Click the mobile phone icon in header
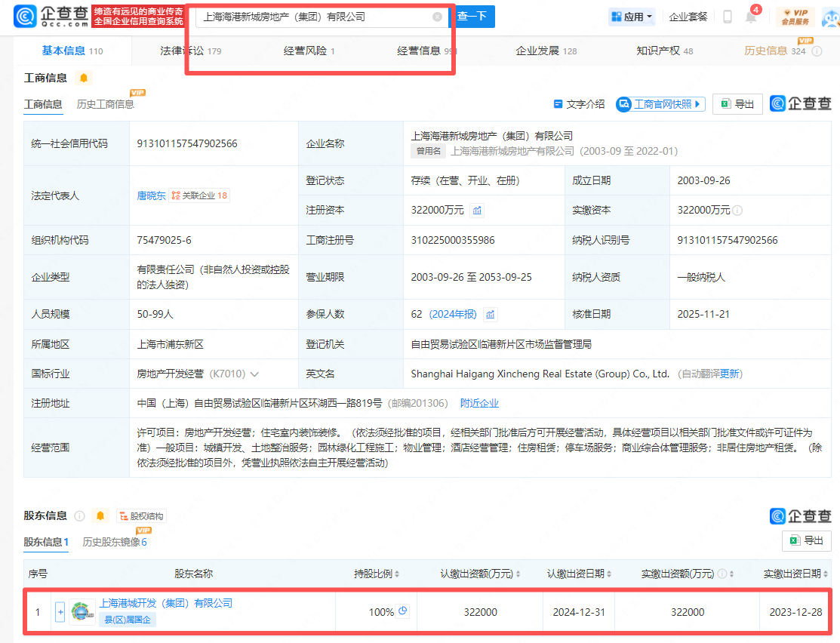Image resolution: width=840 pixels, height=643 pixels. [727, 17]
